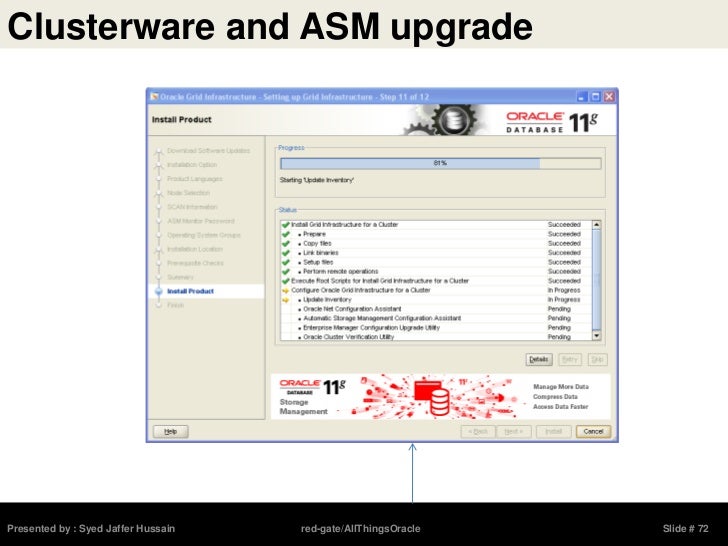
Task: Click the Details button
Action: pyautogui.click(x=539, y=359)
